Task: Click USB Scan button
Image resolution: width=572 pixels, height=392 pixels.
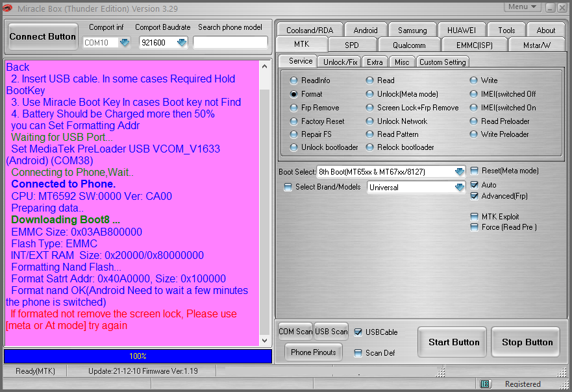Action: coord(331,332)
